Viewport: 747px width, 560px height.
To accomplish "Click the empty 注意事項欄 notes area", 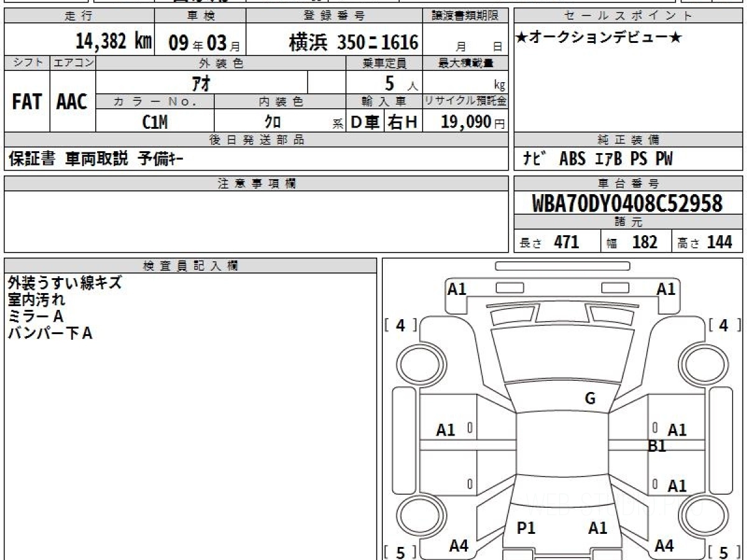I will [x=256, y=221].
